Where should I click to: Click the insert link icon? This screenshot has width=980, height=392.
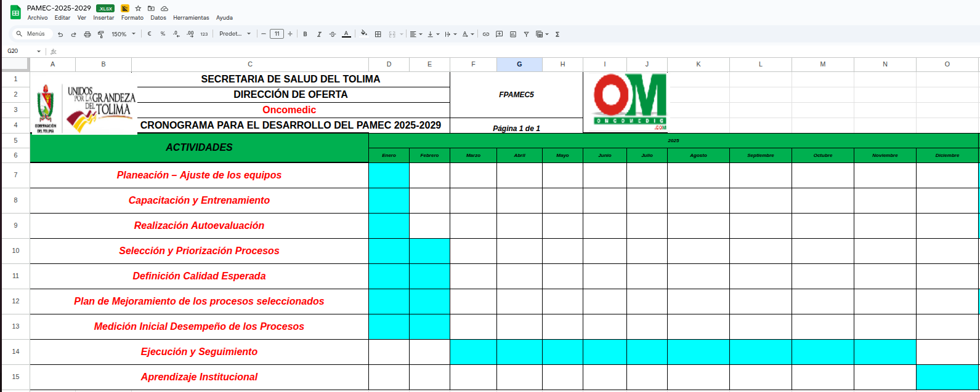(486, 34)
